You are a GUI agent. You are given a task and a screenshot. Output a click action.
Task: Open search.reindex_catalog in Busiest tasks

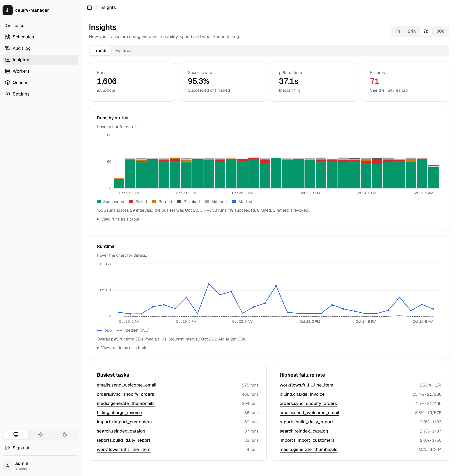point(121,431)
